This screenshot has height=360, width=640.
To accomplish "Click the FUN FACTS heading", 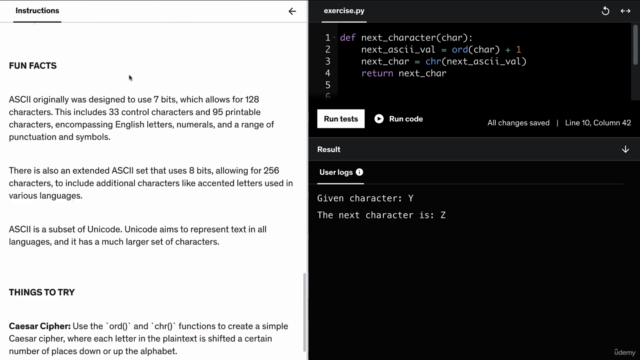I will point(33,66).
